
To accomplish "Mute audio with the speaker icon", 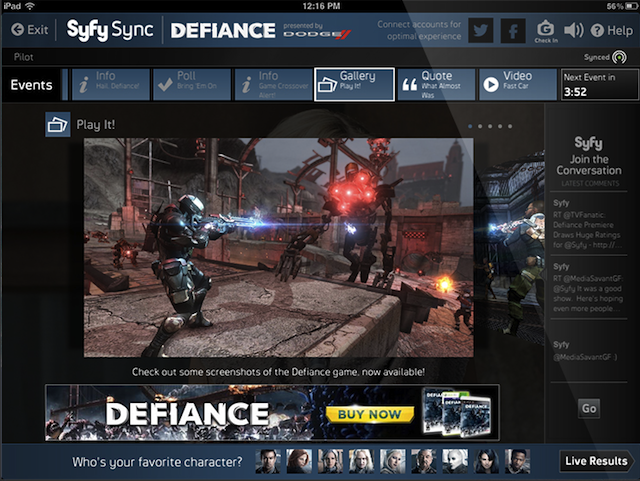I will click(x=573, y=30).
